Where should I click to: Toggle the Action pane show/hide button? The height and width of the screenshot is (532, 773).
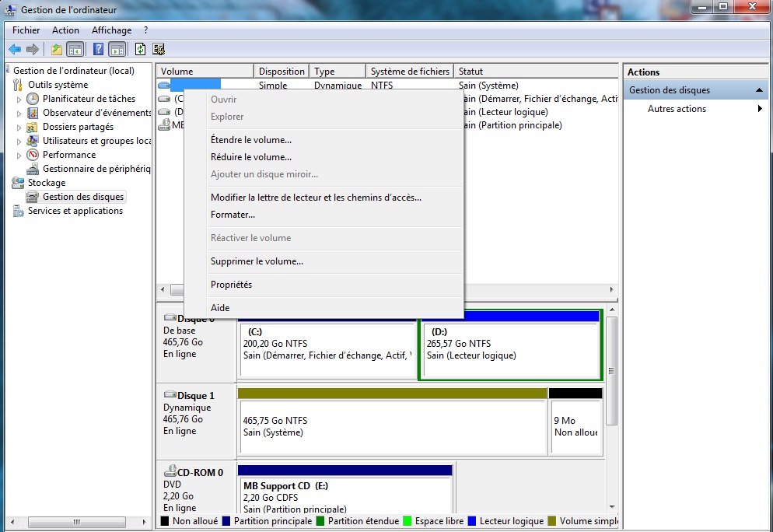[117, 50]
